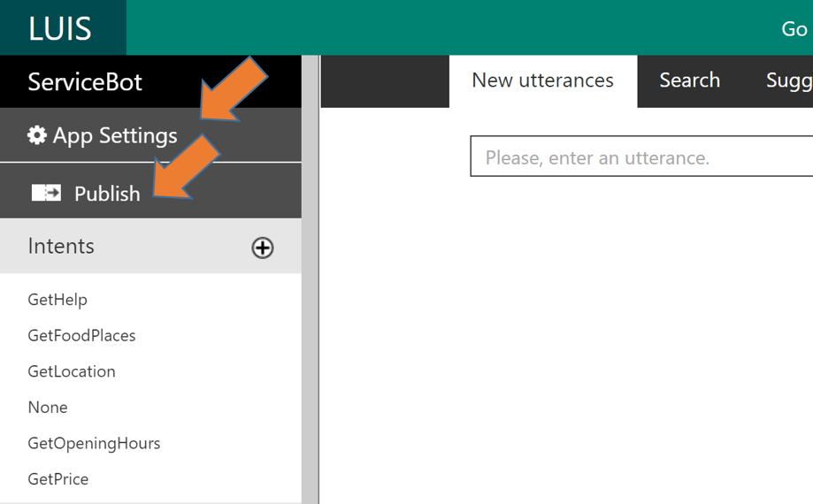813x504 pixels.
Task: Open the GetFoodPlaces intent
Action: point(81,336)
